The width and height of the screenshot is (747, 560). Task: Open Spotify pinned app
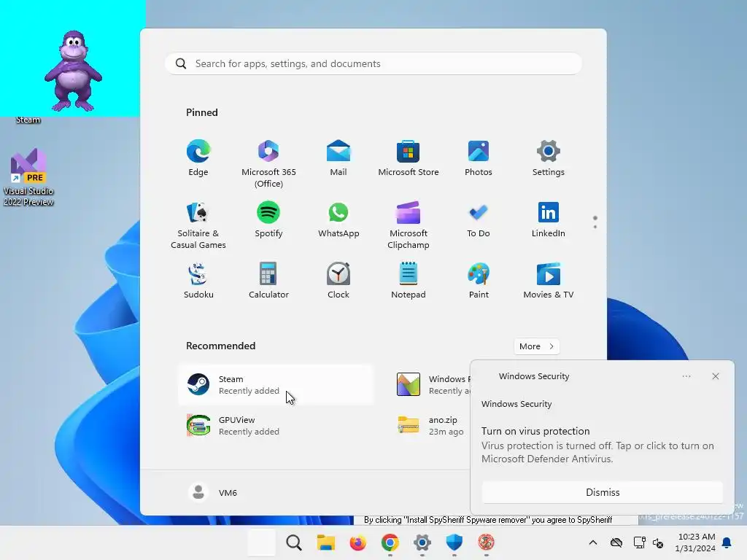point(268,219)
